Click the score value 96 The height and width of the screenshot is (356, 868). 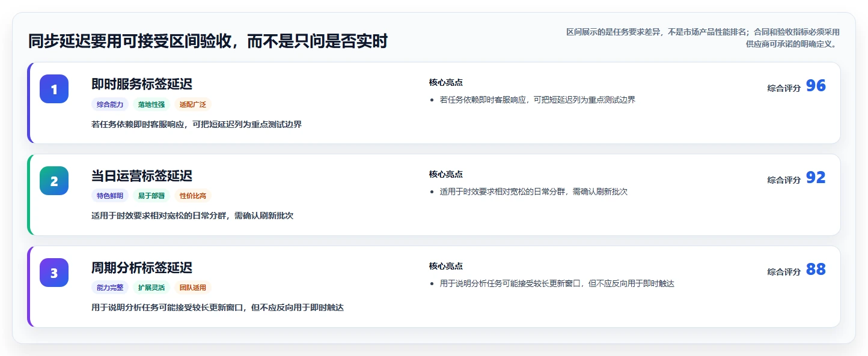click(x=816, y=86)
